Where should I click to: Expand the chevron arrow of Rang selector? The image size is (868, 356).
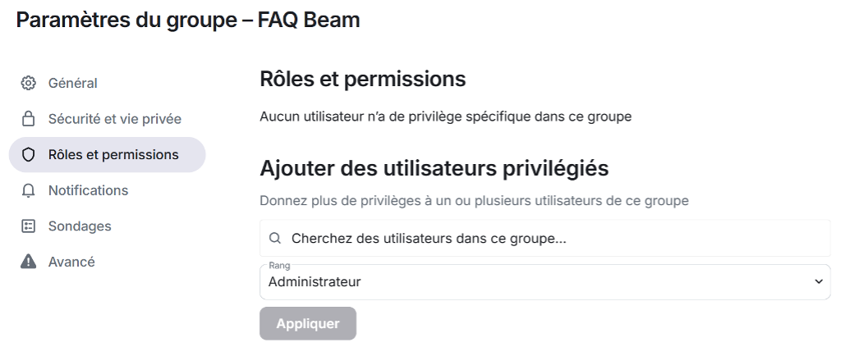click(x=817, y=282)
